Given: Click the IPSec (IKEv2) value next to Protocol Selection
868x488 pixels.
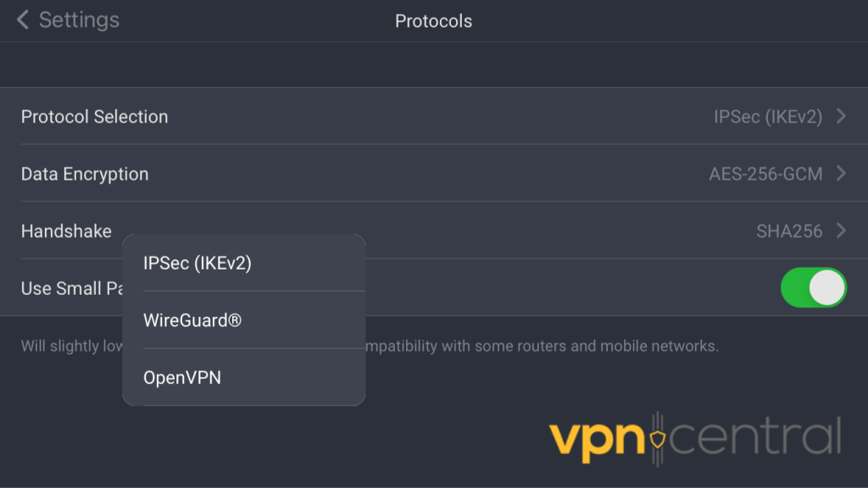Looking at the screenshot, I should point(766,116).
